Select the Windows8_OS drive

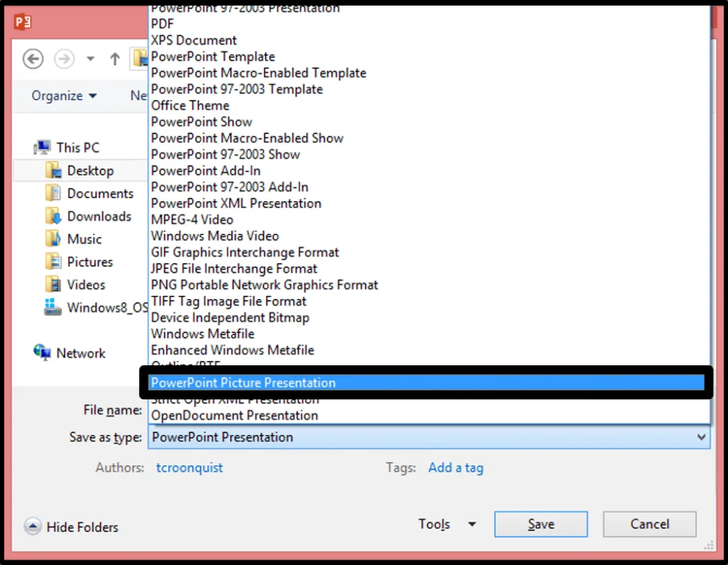coord(107,307)
